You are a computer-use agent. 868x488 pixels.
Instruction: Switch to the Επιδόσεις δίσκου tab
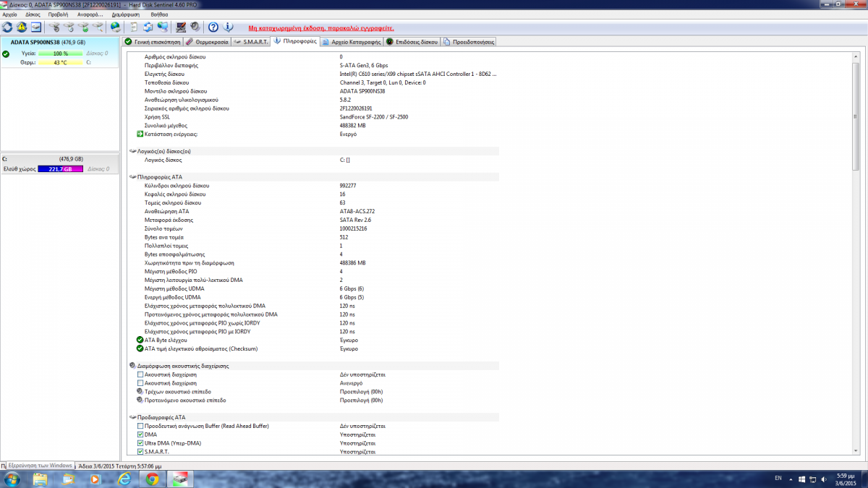point(412,42)
